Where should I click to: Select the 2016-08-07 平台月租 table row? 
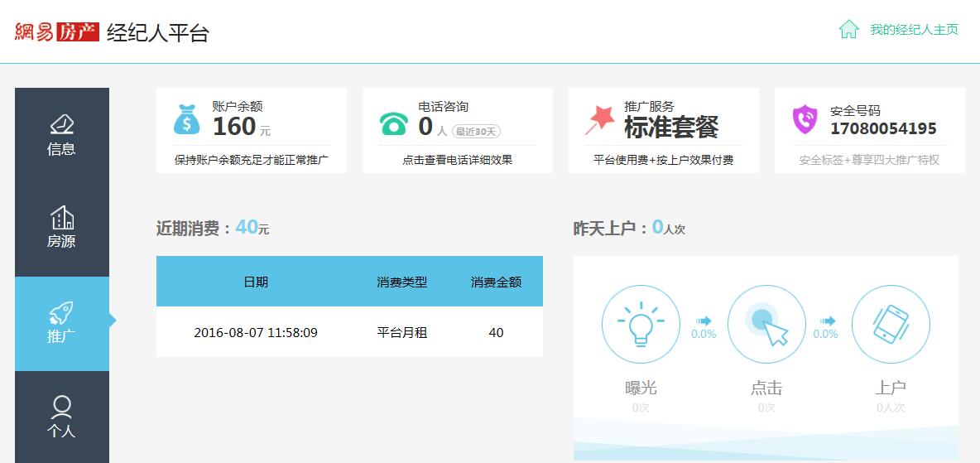coord(349,333)
